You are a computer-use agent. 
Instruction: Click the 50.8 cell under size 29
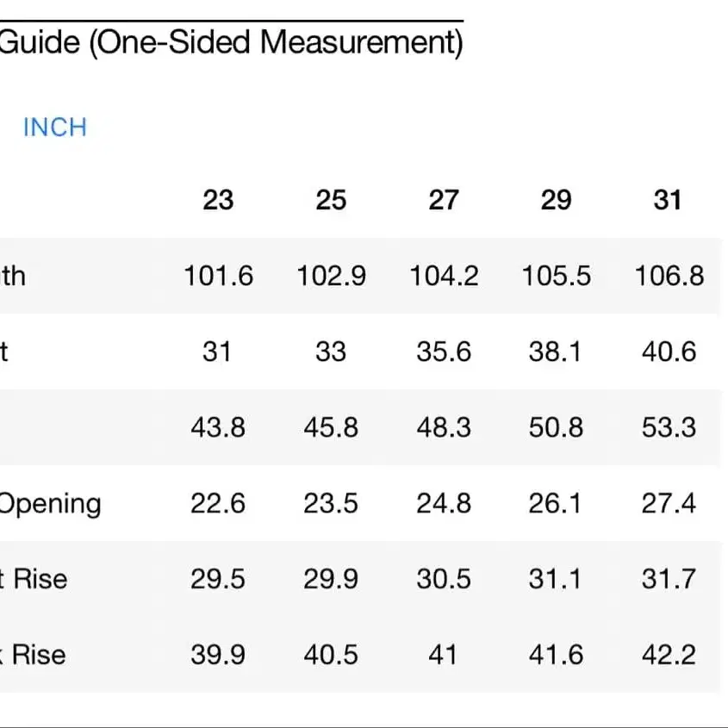click(556, 427)
